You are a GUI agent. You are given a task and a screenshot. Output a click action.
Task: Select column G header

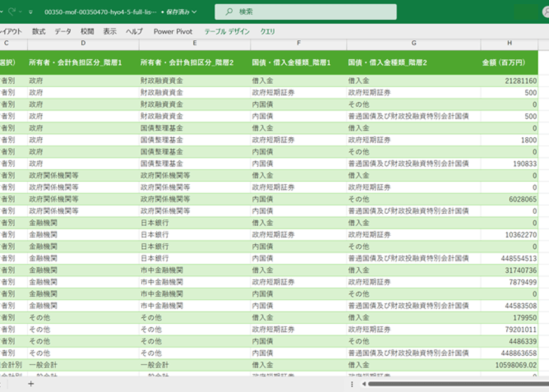click(x=414, y=43)
